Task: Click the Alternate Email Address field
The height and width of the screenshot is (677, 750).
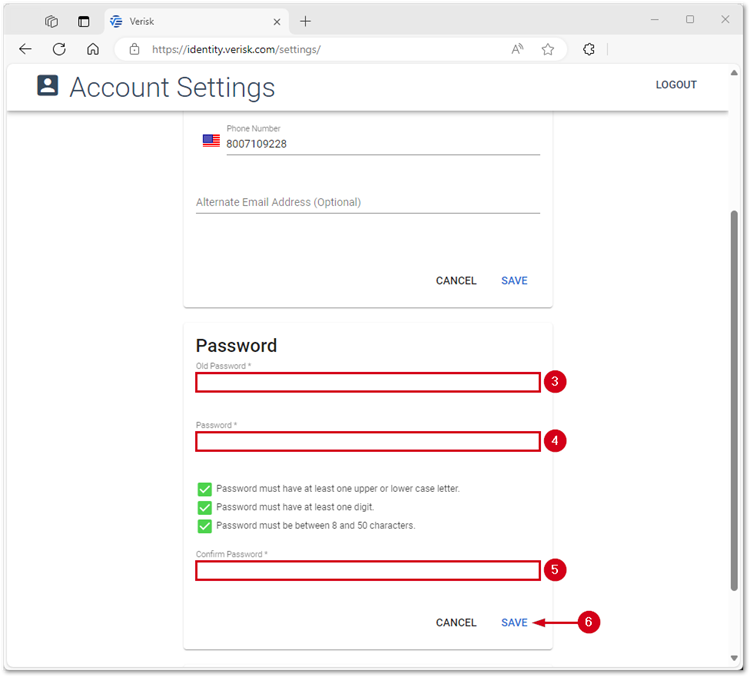Action: pos(367,202)
